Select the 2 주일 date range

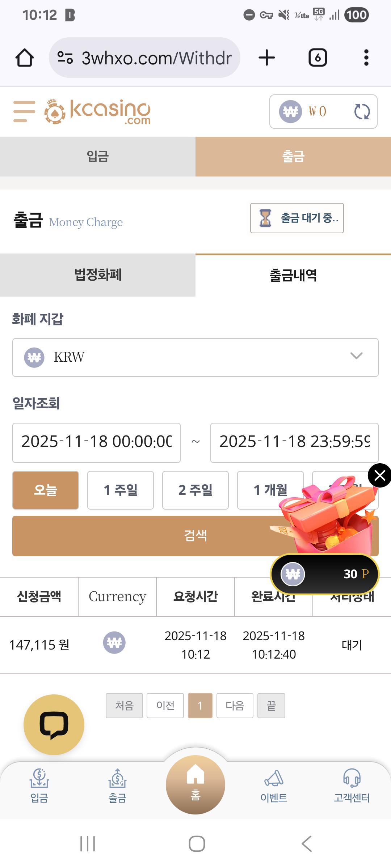pos(195,490)
